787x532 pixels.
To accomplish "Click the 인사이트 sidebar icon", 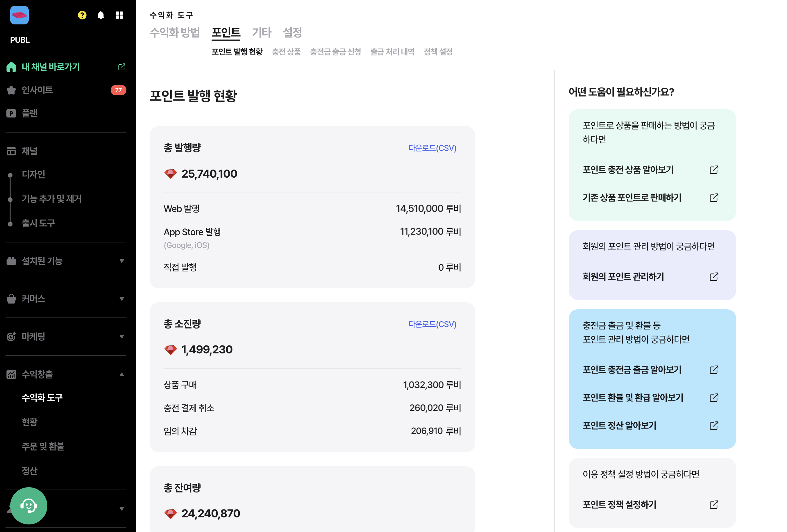I will pyautogui.click(x=11, y=90).
